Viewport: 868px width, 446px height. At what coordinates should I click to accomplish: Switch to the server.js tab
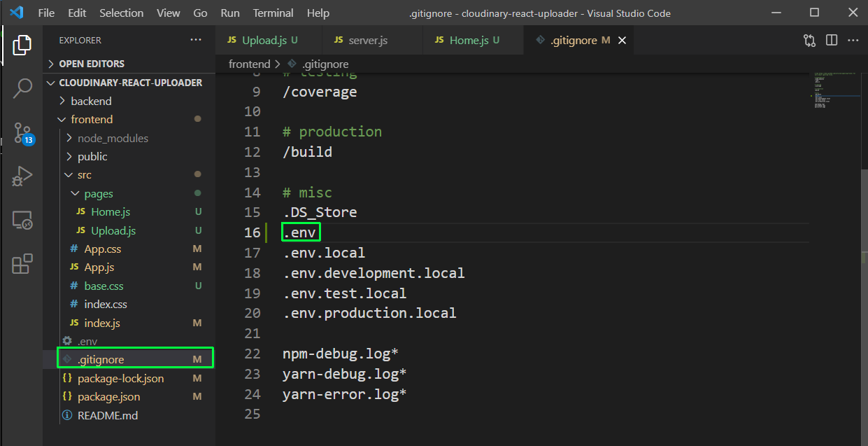coord(372,41)
